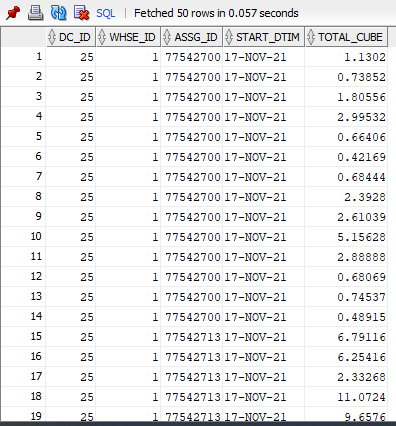Select row number 5 header
Viewport: 396px width, 426px height.
click(x=23, y=137)
